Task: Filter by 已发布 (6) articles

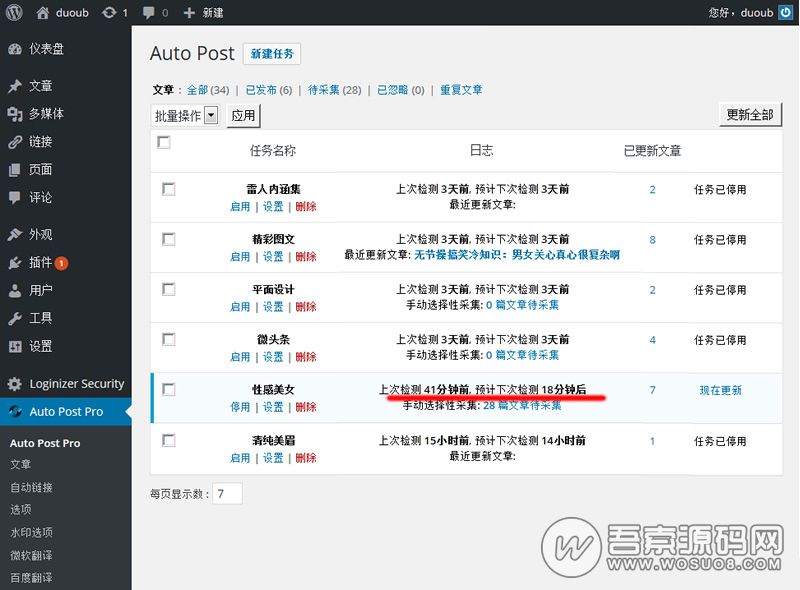Action: (268, 90)
